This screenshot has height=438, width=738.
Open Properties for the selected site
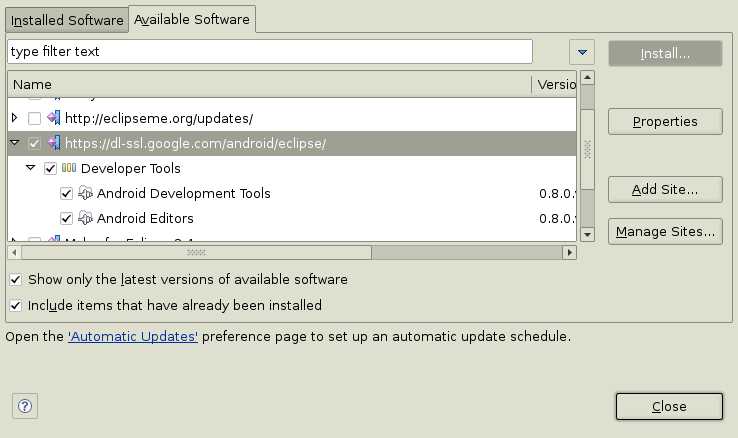coord(665,121)
